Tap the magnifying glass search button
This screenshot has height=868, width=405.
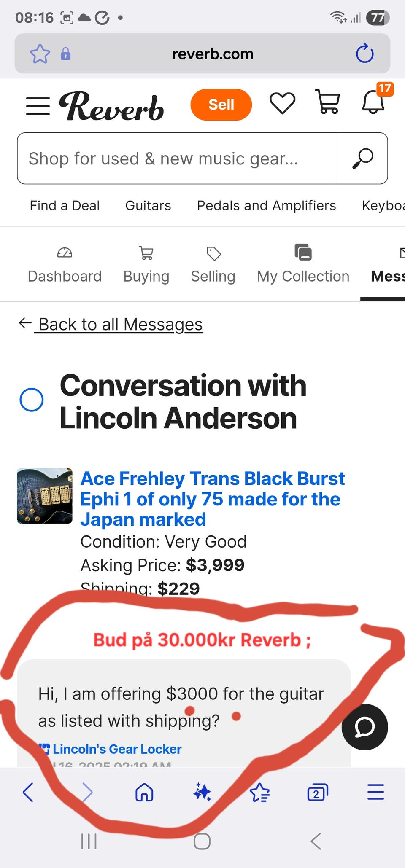[362, 159]
